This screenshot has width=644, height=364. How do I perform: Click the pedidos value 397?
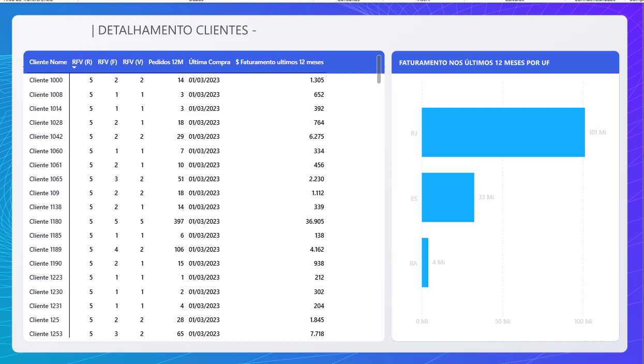point(179,222)
